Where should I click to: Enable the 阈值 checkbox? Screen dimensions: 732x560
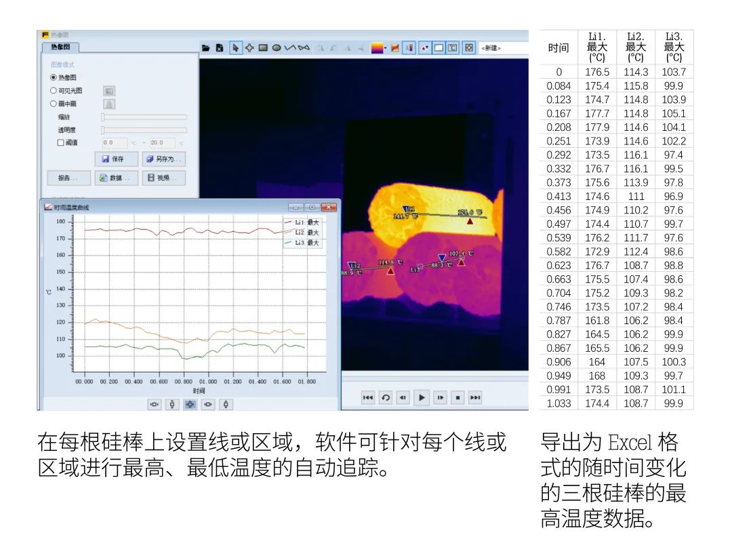tap(60, 142)
